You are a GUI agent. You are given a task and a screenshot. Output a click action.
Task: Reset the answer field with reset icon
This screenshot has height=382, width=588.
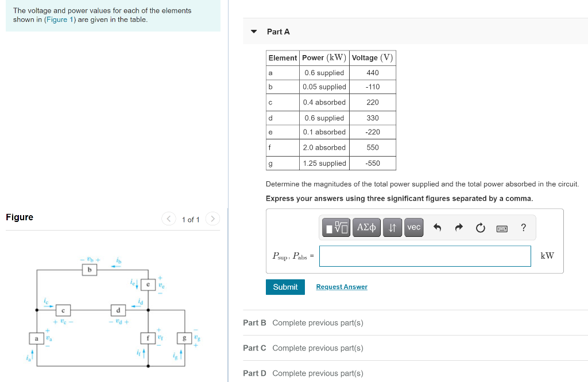coord(480,227)
